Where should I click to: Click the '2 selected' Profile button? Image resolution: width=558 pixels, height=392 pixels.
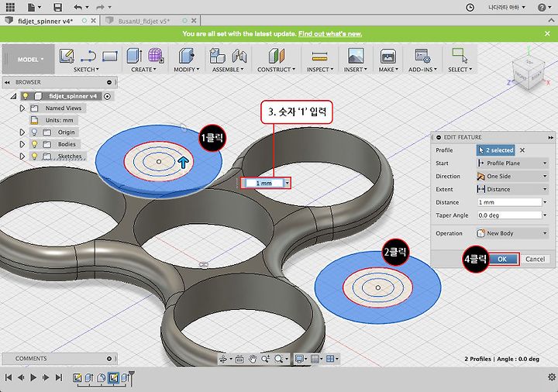(x=496, y=150)
